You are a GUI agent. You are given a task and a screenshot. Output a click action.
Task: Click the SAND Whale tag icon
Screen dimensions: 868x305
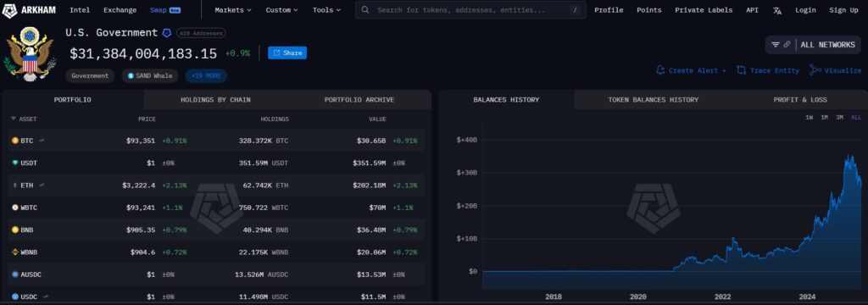(131, 76)
